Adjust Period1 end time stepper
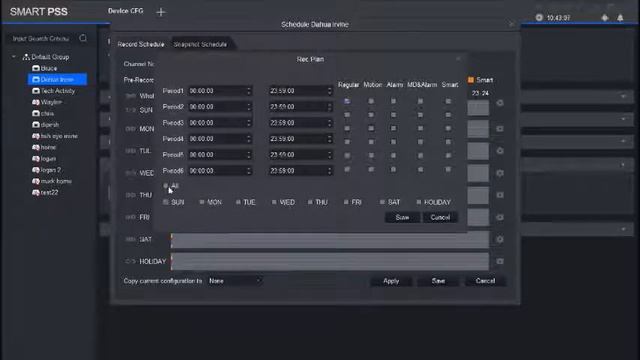Viewport: 640px width, 360px height. tap(329, 91)
